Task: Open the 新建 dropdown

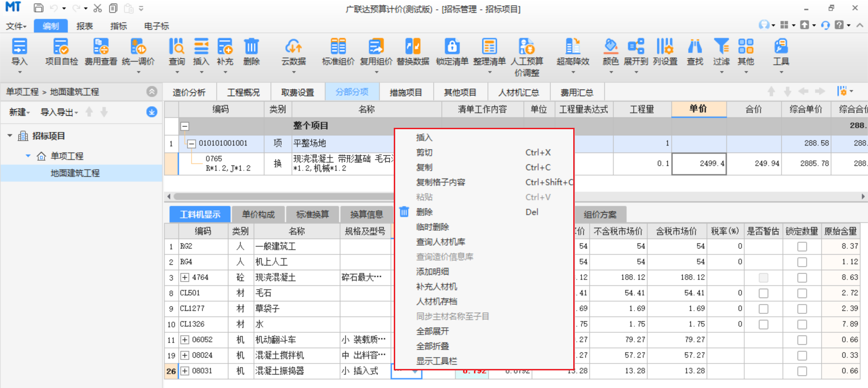Action: tap(19, 112)
